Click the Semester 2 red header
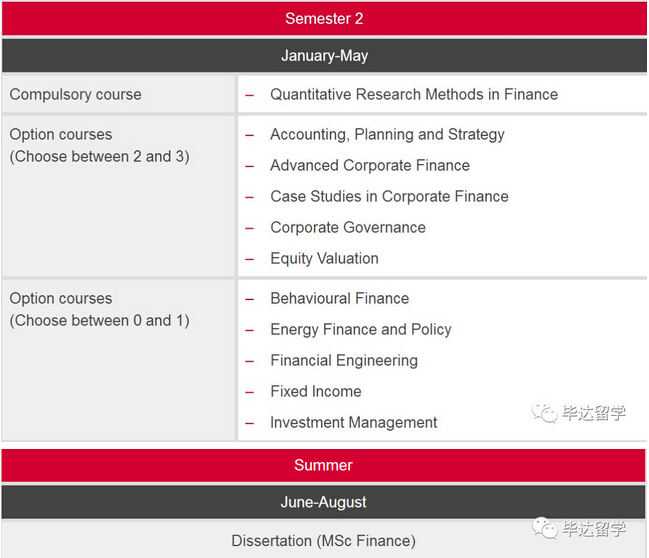Screen dimensions: 649x558 pos(324,19)
